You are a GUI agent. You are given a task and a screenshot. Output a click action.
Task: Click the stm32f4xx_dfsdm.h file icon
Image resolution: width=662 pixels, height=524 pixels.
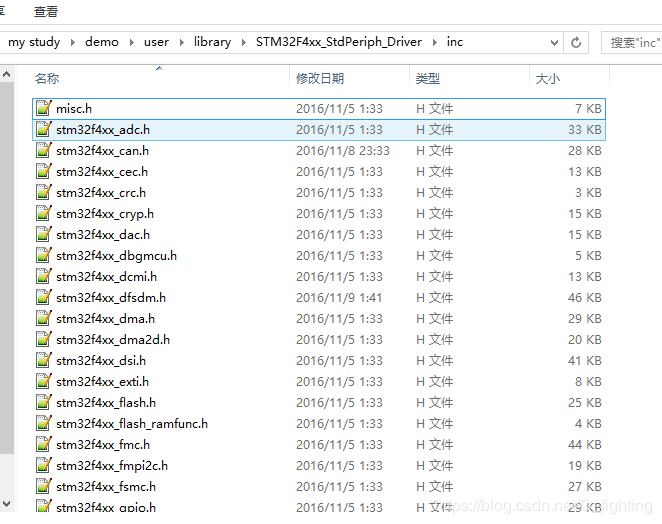(x=43, y=298)
